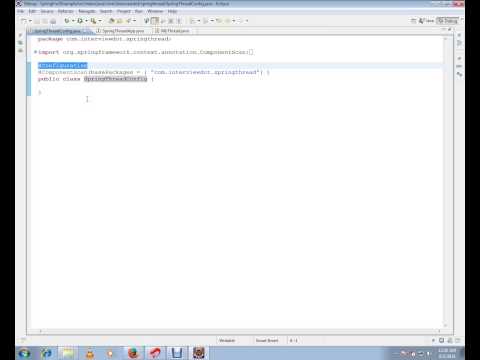Open the File menu
Viewport: 480px width, 360px height.
pyautogui.click(x=21, y=11)
